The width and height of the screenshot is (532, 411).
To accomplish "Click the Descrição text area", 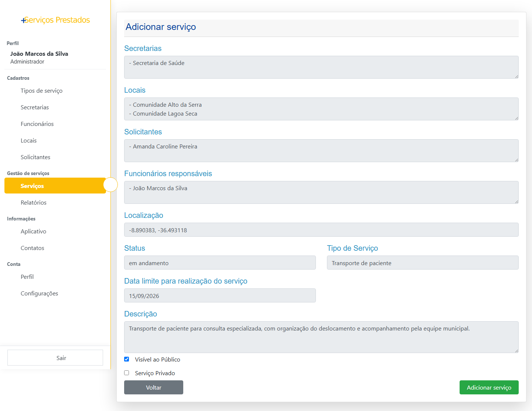I will pos(321,337).
